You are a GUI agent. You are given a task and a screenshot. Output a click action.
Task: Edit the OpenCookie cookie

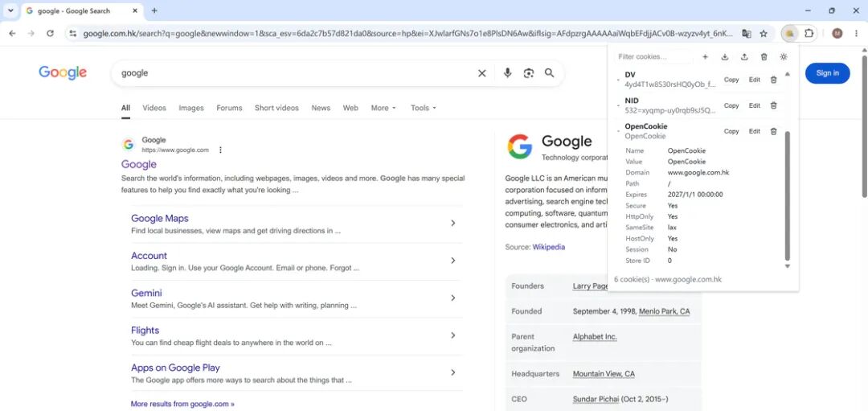(x=755, y=131)
